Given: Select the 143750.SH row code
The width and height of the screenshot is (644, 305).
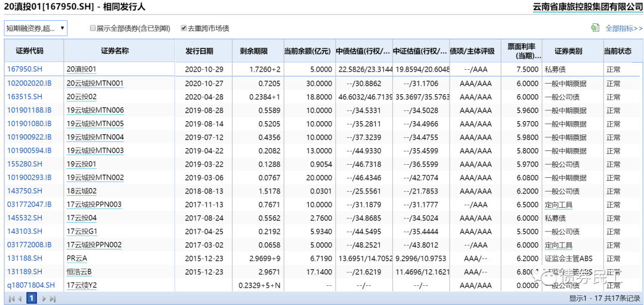Looking at the screenshot, I should tap(24, 191).
